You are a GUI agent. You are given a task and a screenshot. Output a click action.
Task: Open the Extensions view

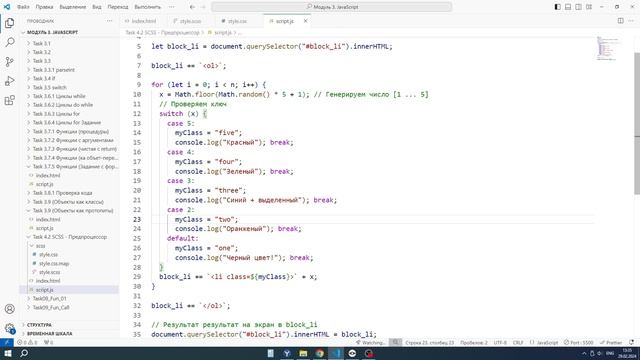(9, 100)
